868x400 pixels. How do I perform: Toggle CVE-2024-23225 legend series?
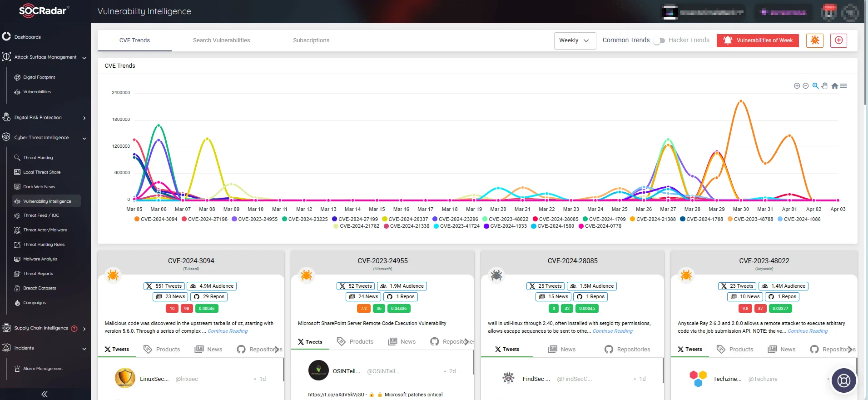[x=305, y=219]
